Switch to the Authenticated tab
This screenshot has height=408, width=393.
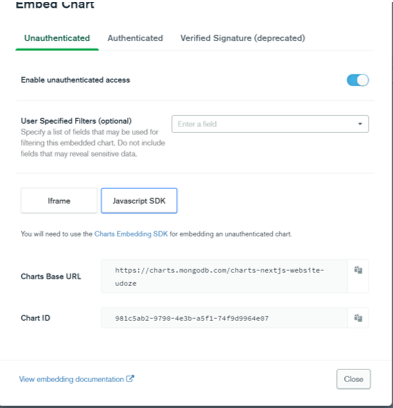[135, 38]
